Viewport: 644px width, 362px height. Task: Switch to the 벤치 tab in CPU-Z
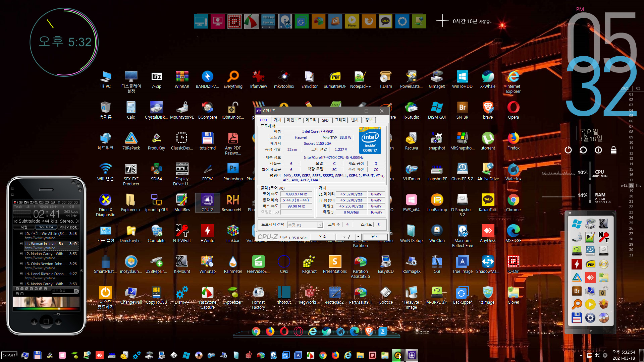[x=355, y=120]
